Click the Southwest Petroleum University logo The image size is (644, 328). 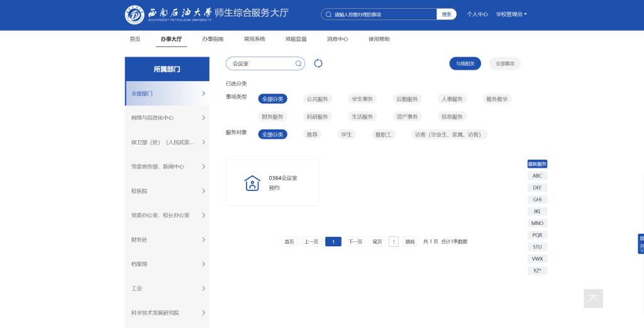(135, 14)
